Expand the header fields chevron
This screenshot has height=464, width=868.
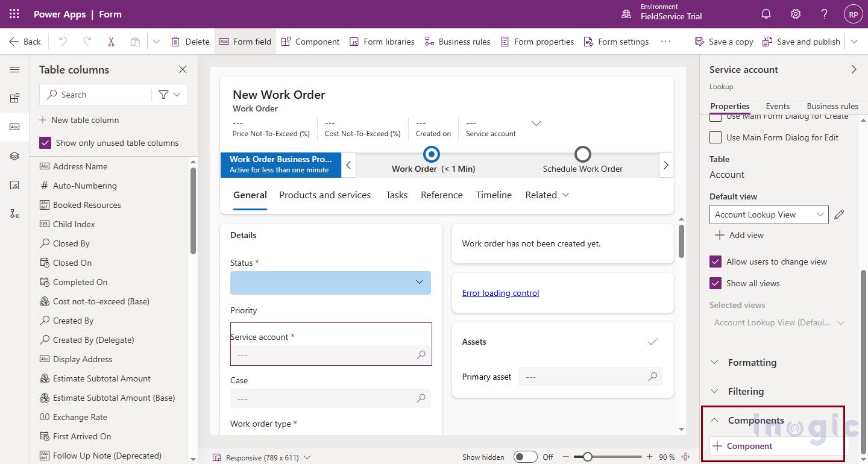click(x=536, y=124)
